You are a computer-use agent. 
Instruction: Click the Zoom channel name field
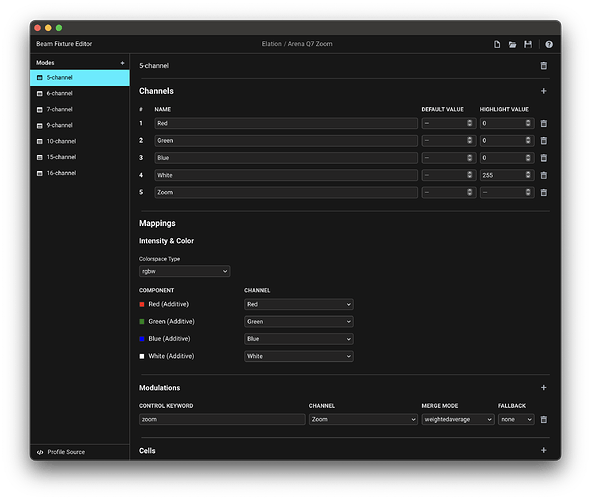click(286, 193)
